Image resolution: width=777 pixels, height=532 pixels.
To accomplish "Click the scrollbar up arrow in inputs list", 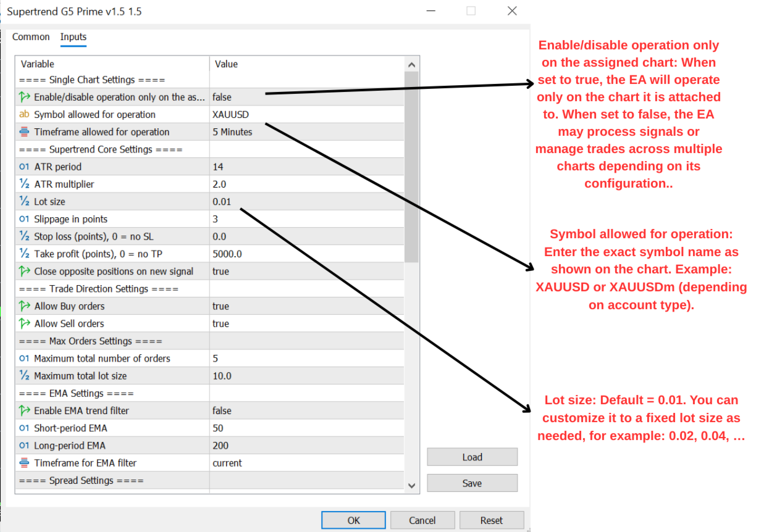I will tap(412, 64).
